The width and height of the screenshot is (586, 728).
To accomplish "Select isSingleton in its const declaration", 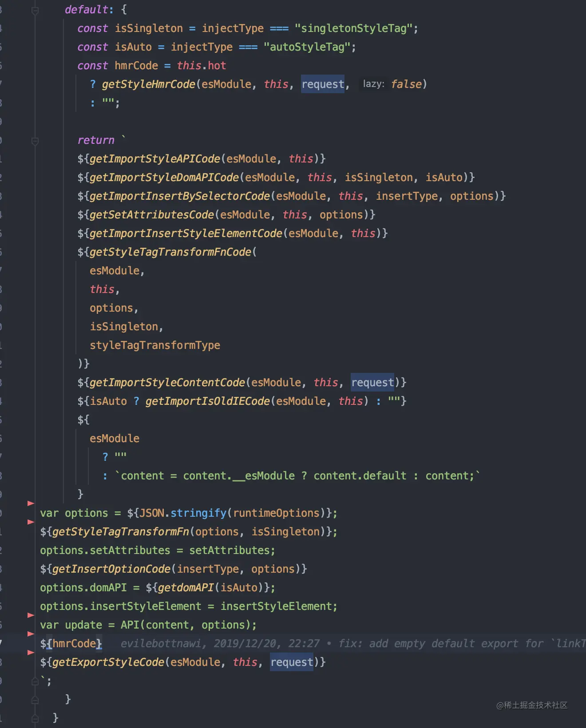I will click(x=149, y=28).
